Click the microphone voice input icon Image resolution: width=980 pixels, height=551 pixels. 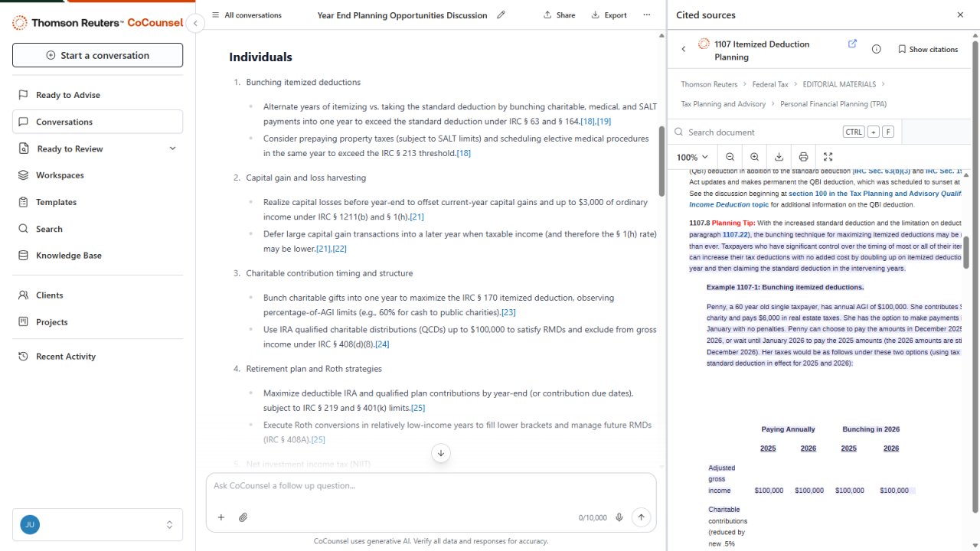(619, 517)
